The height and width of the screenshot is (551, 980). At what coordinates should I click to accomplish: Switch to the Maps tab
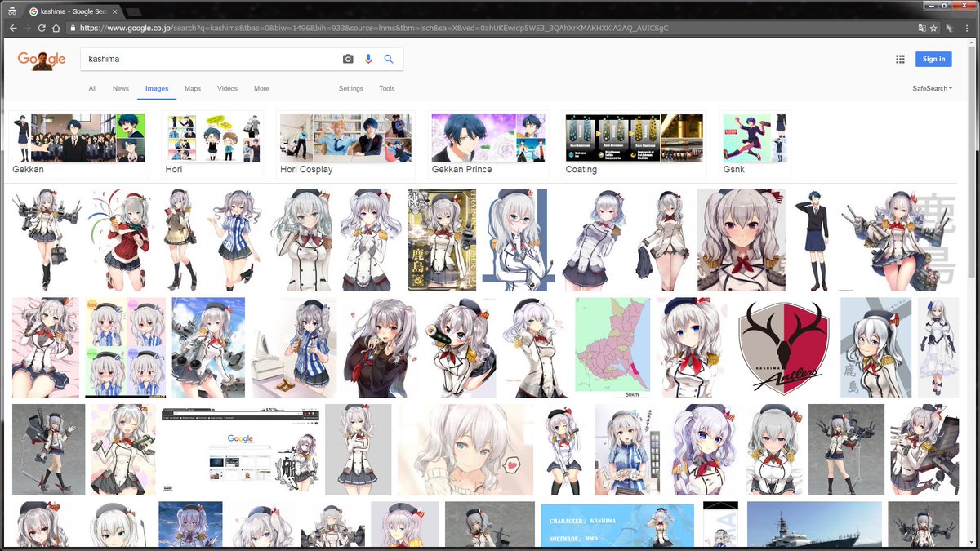193,88
